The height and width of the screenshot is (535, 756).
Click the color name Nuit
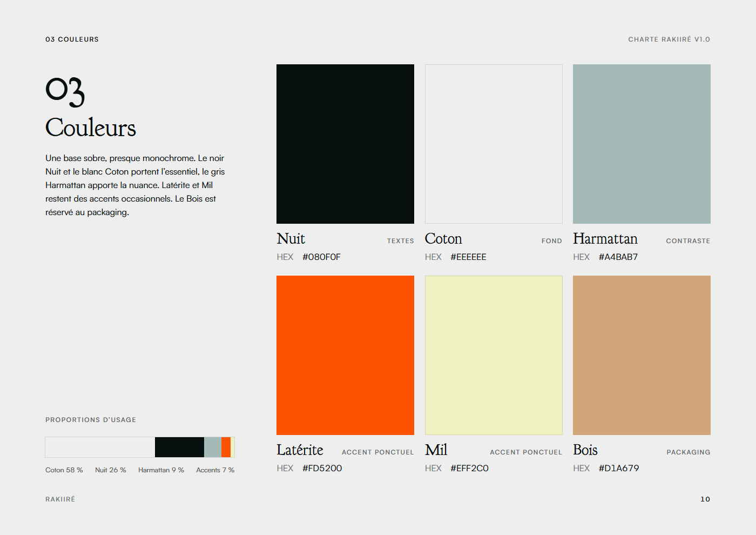coord(291,239)
